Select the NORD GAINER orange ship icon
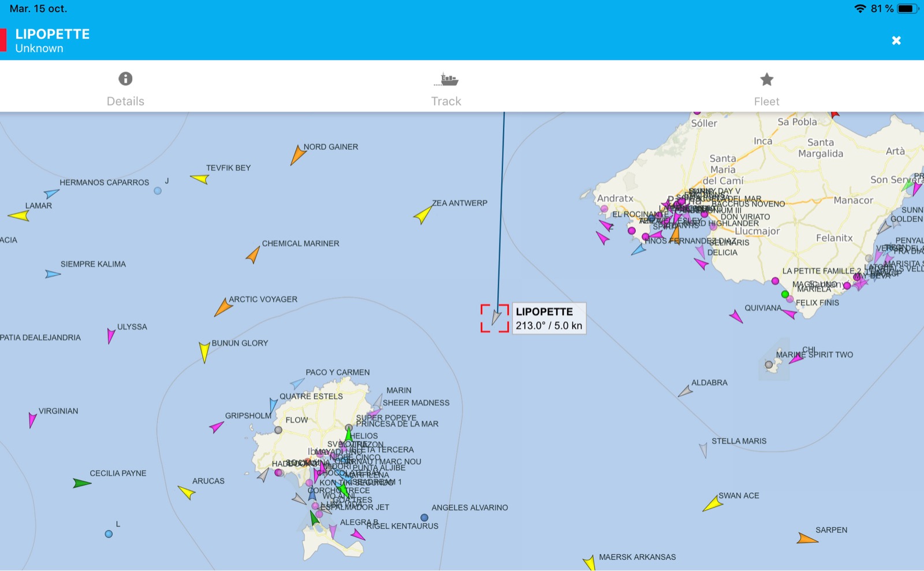Screen dimensions: 924x571 [297, 155]
